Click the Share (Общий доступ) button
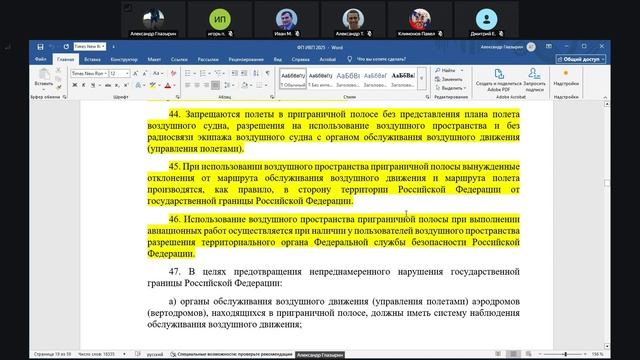The image size is (640, 360). [580, 59]
